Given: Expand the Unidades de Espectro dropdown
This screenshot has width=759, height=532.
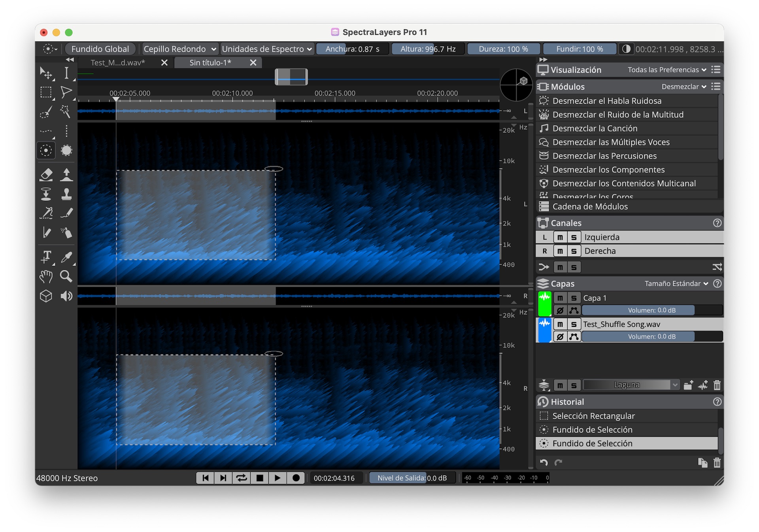Looking at the screenshot, I should point(267,49).
